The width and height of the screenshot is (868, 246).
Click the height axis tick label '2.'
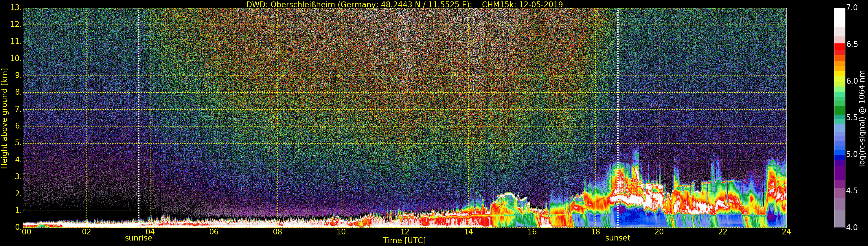coord(18,194)
